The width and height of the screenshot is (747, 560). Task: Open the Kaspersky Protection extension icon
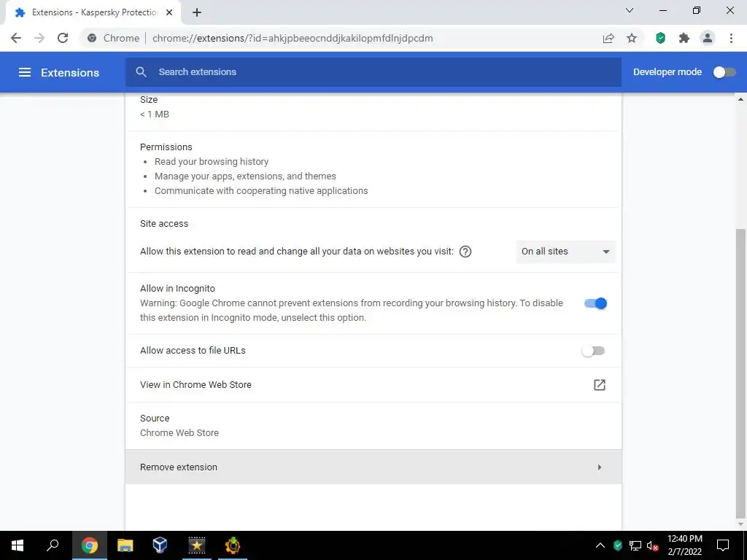pyautogui.click(x=660, y=38)
